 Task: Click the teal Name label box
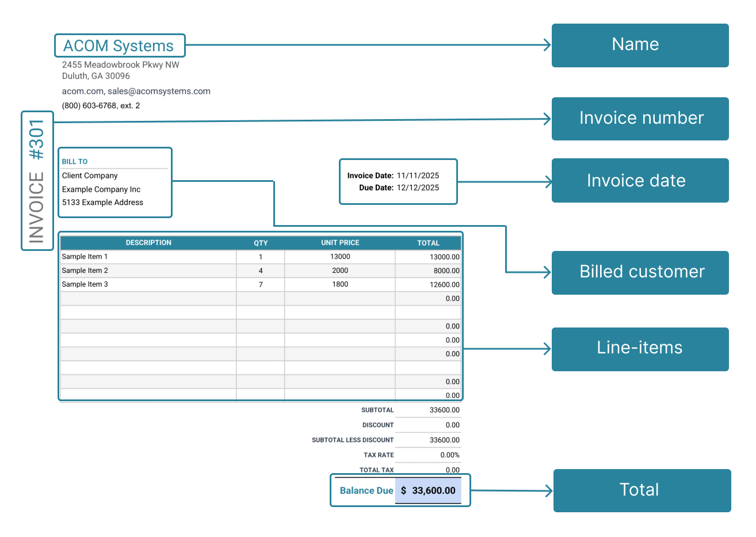click(640, 45)
